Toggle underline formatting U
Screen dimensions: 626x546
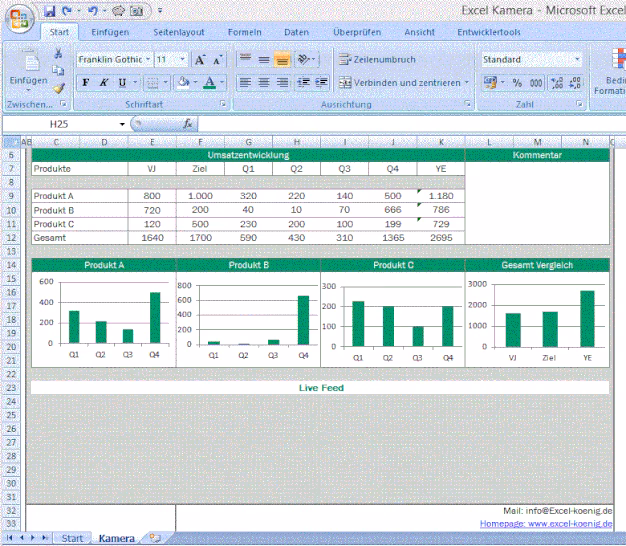coord(122,83)
